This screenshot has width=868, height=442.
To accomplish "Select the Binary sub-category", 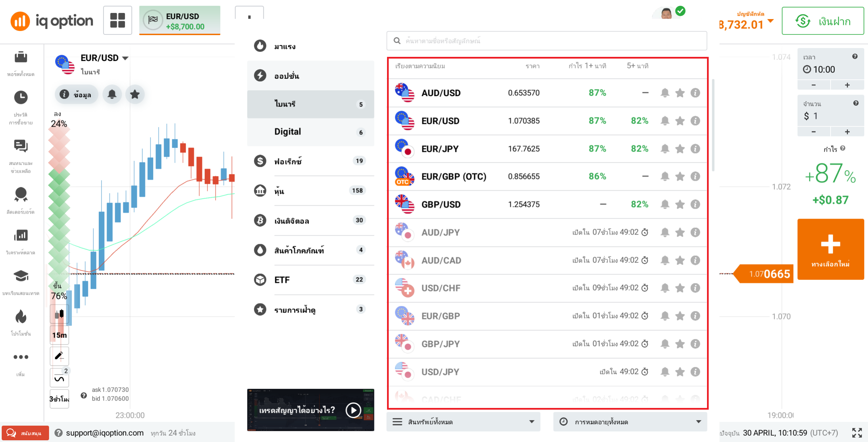I will click(x=310, y=104).
